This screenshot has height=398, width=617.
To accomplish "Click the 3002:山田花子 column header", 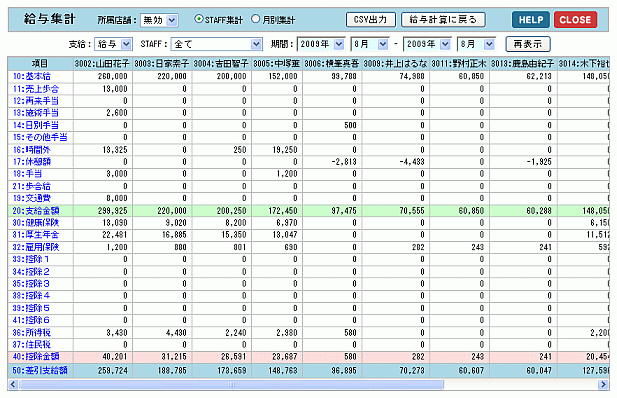I will point(102,63).
